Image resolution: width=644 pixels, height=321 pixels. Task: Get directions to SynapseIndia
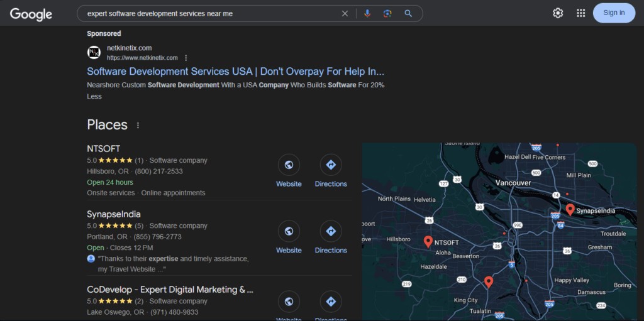(x=331, y=231)
